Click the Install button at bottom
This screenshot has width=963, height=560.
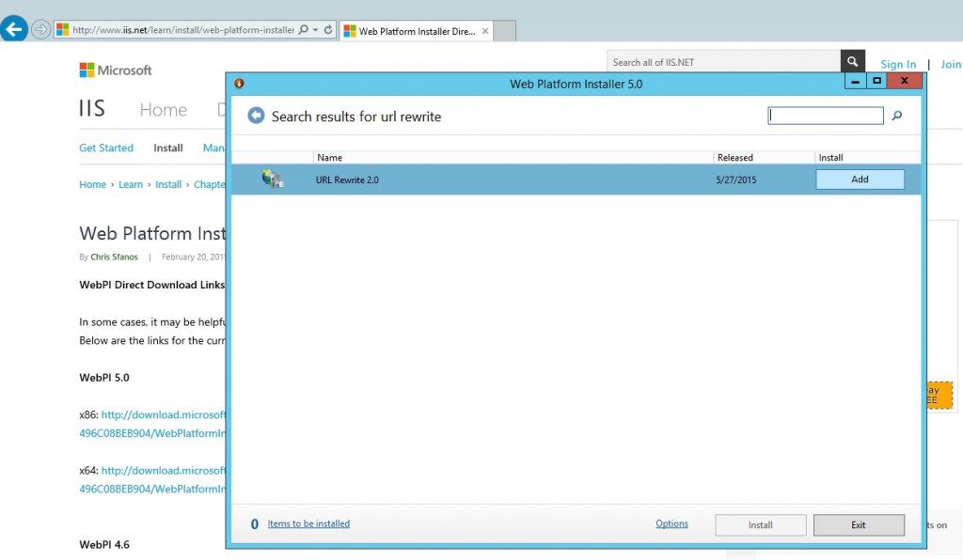pyautogui.click(x=760, y=525)
